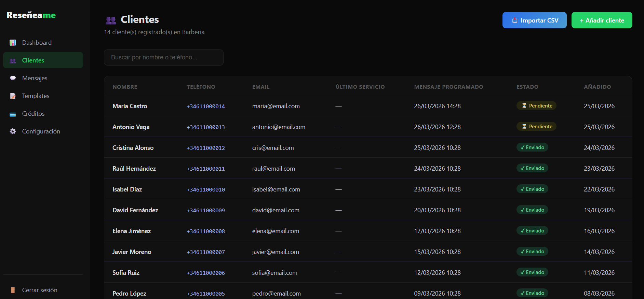Screen dimensions: 644x299
Task: Click the Créditos card icon
Action: [13, 114]
